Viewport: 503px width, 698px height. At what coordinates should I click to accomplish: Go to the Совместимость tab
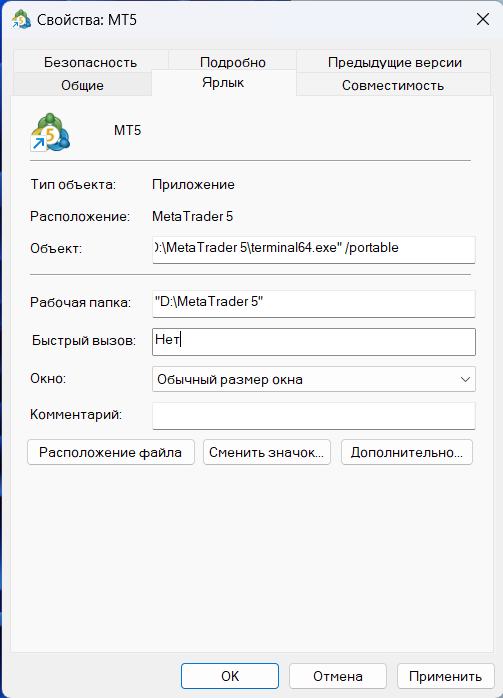point(393,85)
